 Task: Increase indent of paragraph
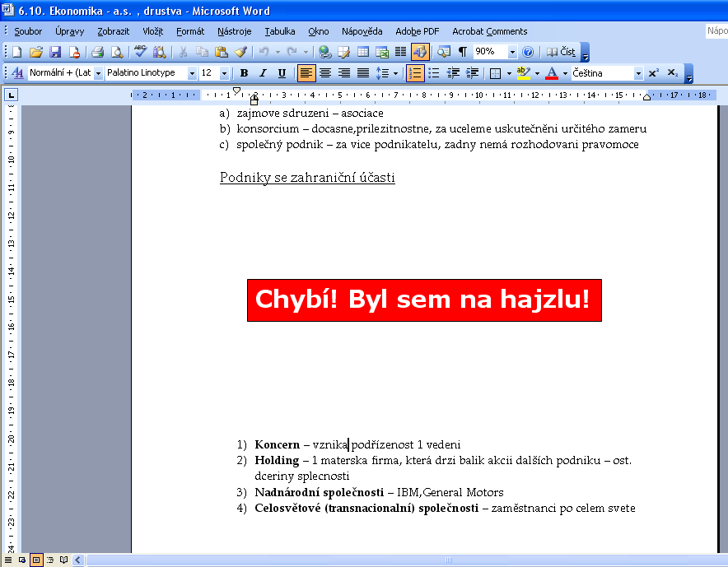(x=472, y=73)
